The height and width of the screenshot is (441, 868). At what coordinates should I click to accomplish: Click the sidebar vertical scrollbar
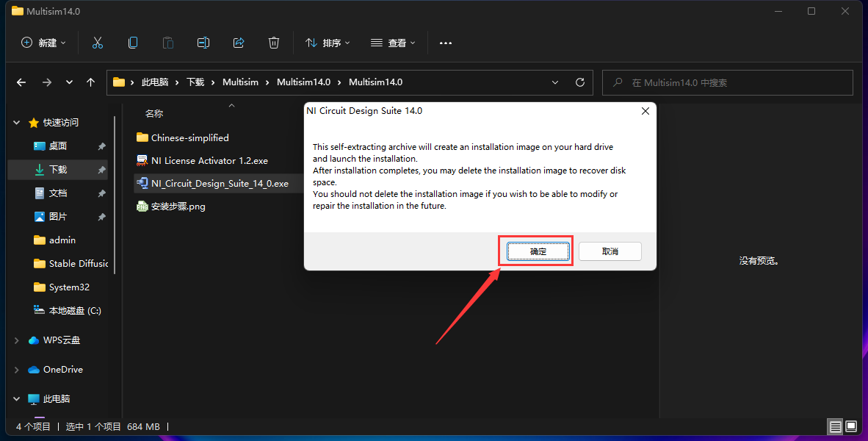(x=115, y=195)
